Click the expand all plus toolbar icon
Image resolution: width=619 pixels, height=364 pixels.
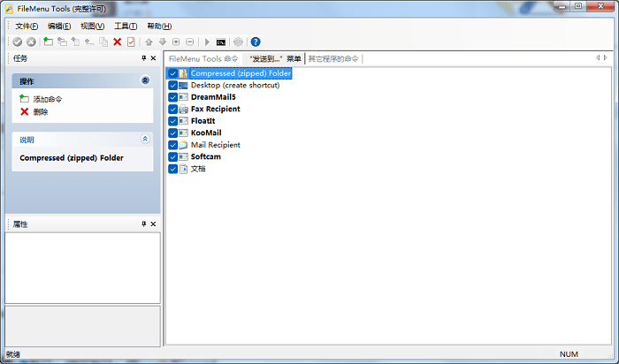pos(176,42)
